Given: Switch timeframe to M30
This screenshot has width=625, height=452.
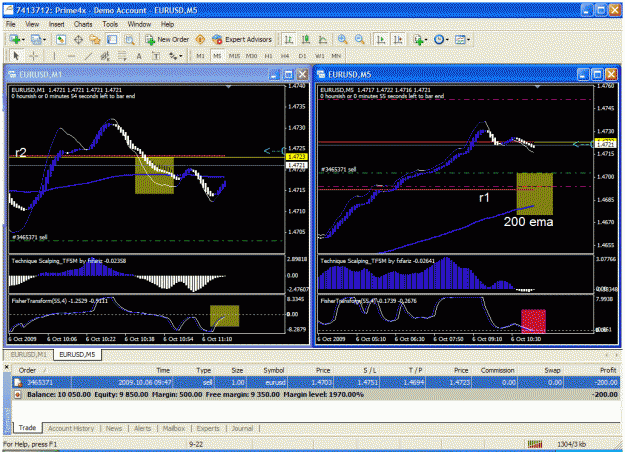Looking at the screenshot, I should tap(251, 56).
